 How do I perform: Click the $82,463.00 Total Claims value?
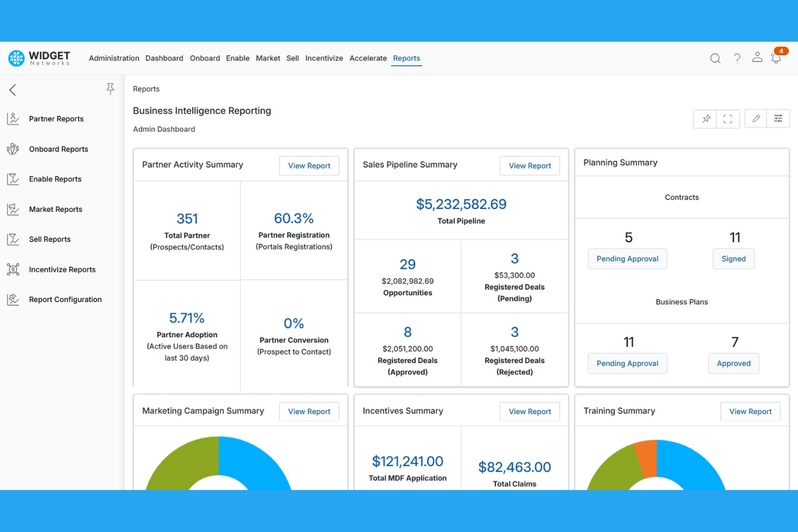coord(514,467)
